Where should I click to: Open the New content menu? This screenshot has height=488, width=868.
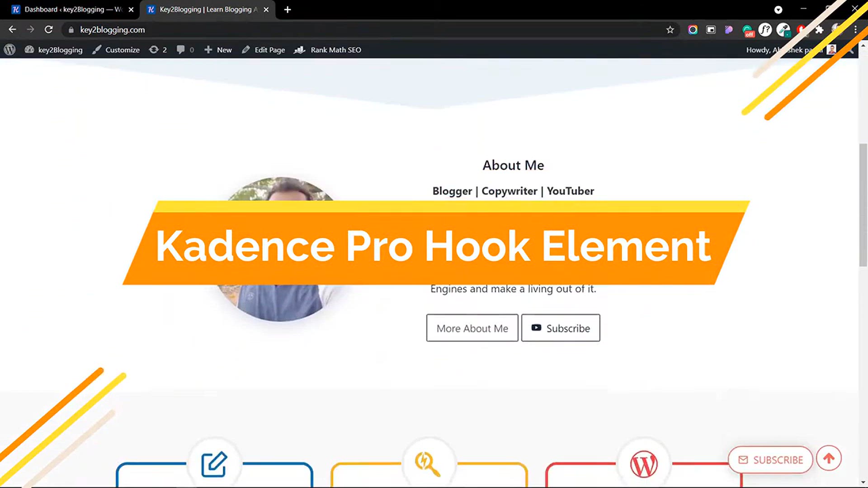click(x=218, y=50)
